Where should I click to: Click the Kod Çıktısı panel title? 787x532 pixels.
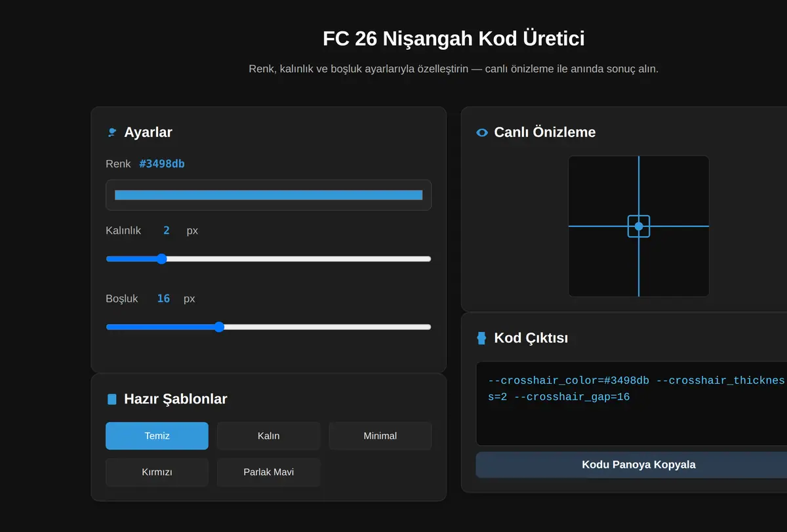(531, 338)
